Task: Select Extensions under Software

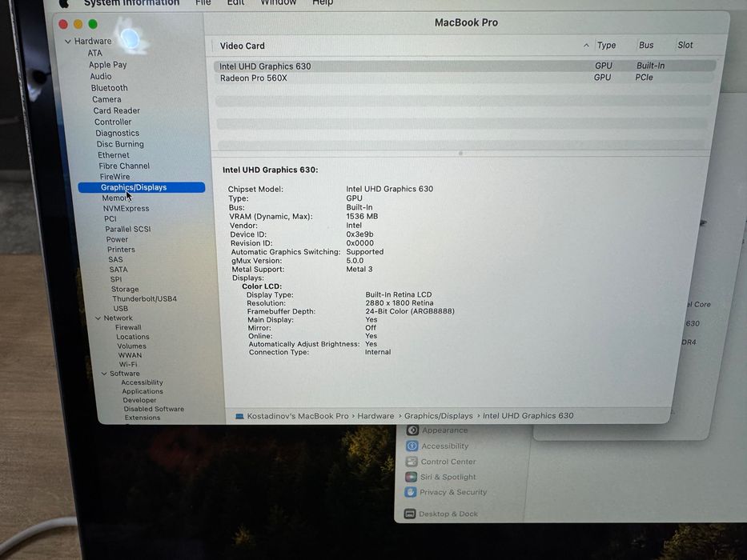Action: pyautogui.click(x=143, y=418)
